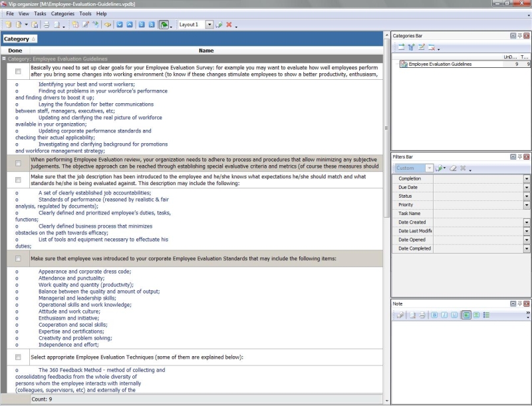Screen dimensions: 532x406
Task: Click the Task Name filter input field
Action: coord(480,214)
